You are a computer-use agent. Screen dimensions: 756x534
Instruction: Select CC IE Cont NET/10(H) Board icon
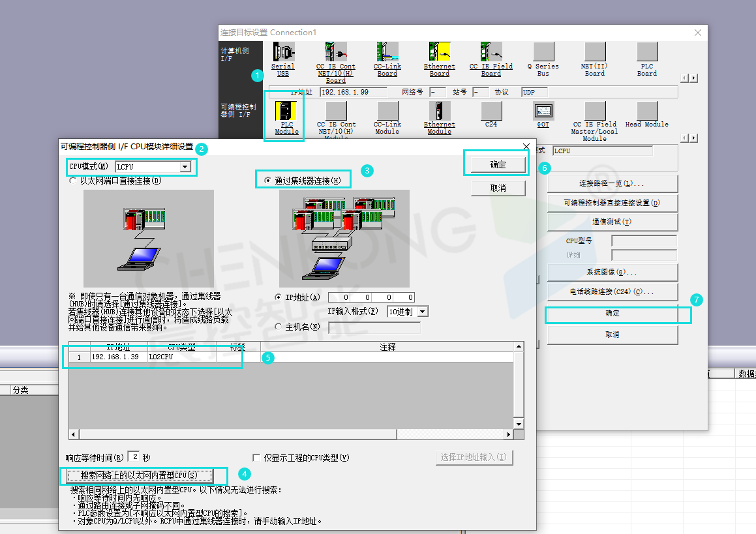pyautogui.click(x=335, y=52)
